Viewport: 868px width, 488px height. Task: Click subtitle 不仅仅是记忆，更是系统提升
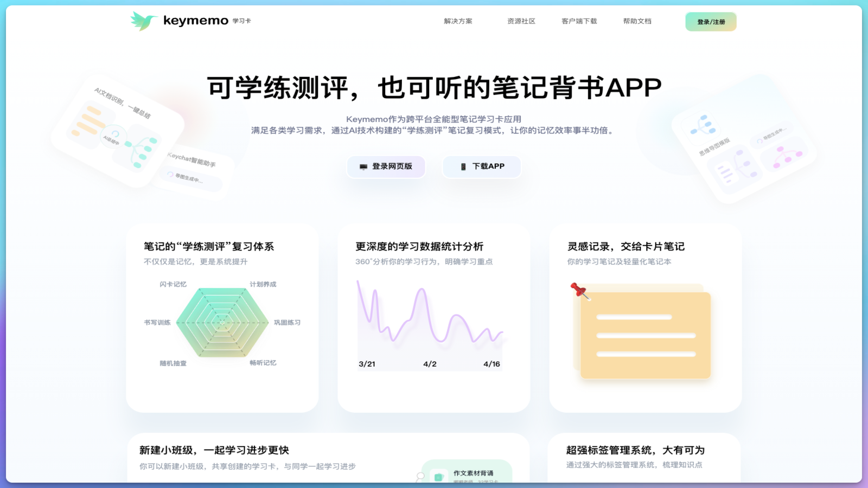[x=195, y=261]
